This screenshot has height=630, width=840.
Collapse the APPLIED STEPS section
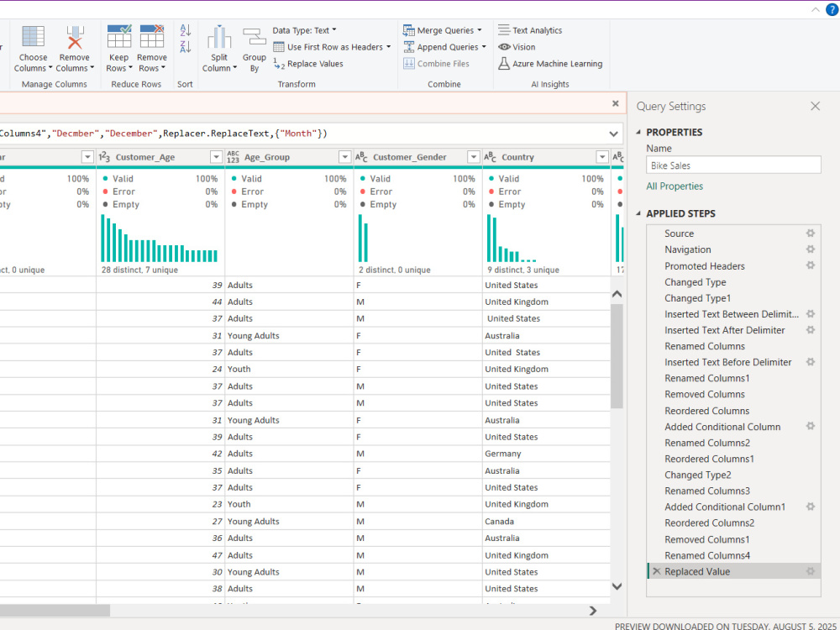click(x=638, y=213)
